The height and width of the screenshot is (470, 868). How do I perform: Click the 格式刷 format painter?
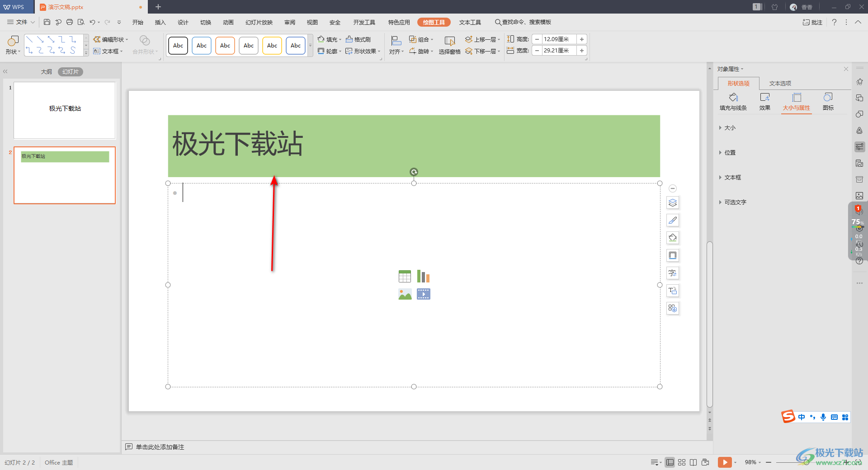point(359,39)
